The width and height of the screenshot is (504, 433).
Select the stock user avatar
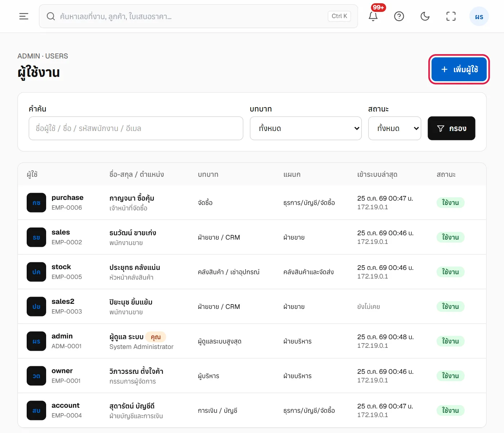36,272
